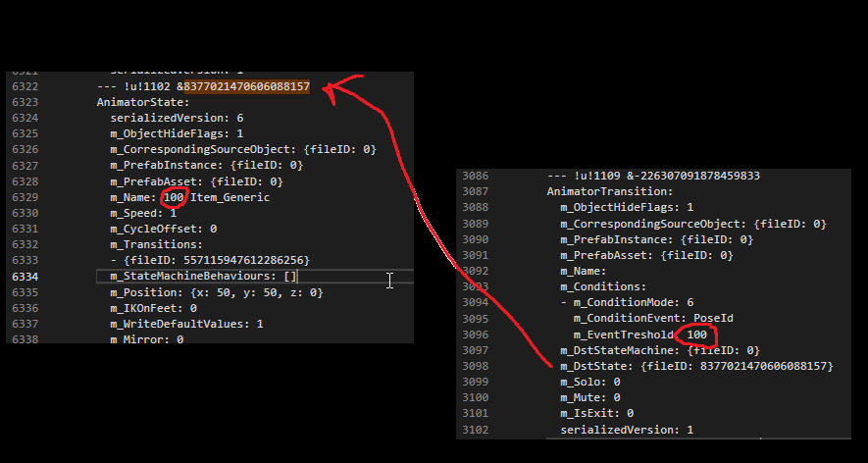Click m_DstStateMachine: {fileID: 0} line
The image size is (868, 463).
tap(660, 350)
